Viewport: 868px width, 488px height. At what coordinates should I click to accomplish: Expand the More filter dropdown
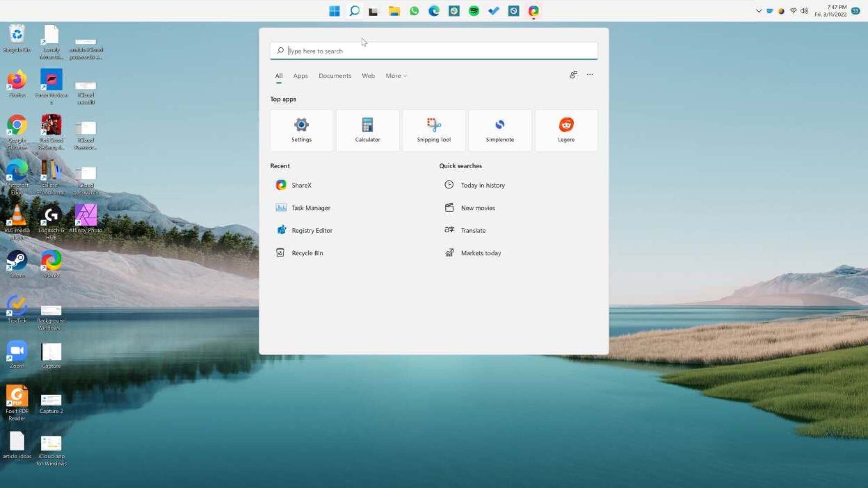(396, 75)
